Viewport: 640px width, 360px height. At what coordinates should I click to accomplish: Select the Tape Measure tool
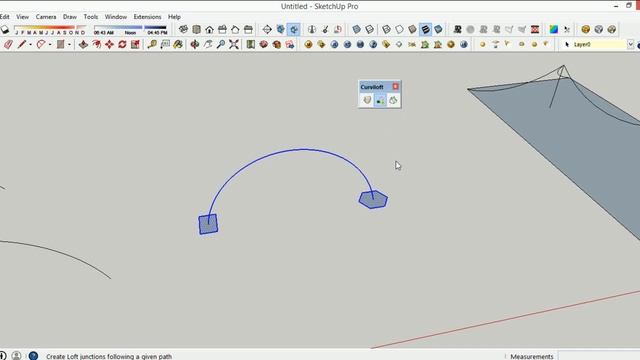(x=152, y=44)
